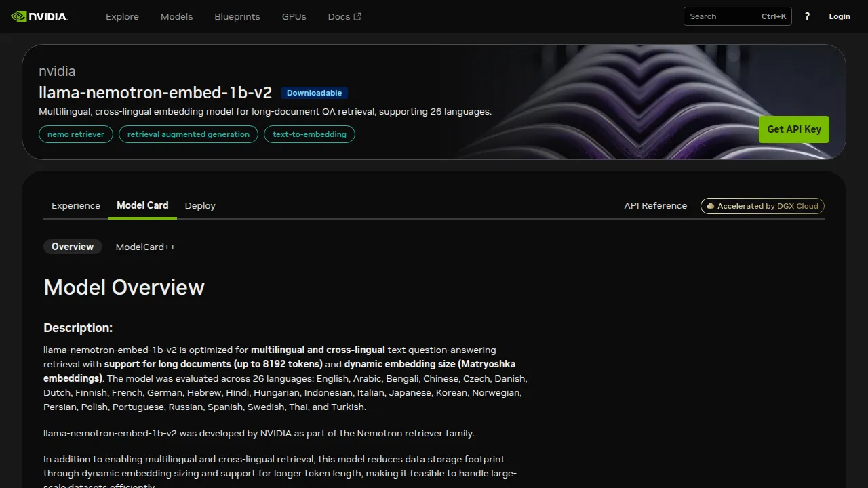The height and width of the screenshot is (488, 868).
Task: Open the Docs external link
Action: pos(344,16)
